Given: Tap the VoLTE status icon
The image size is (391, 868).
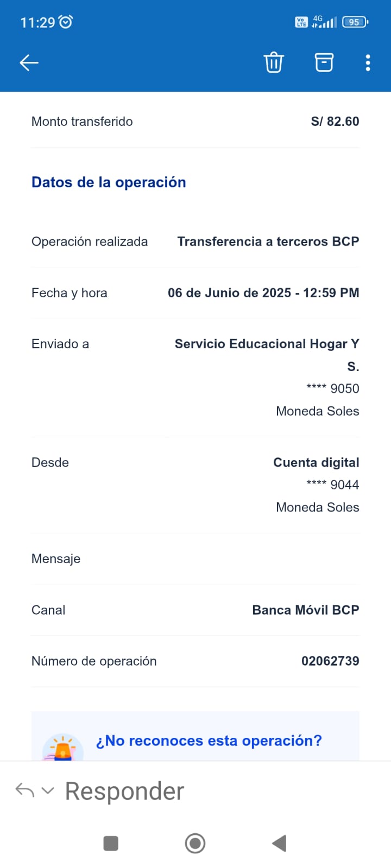Looking at the screenshot, I should [301, 22].
